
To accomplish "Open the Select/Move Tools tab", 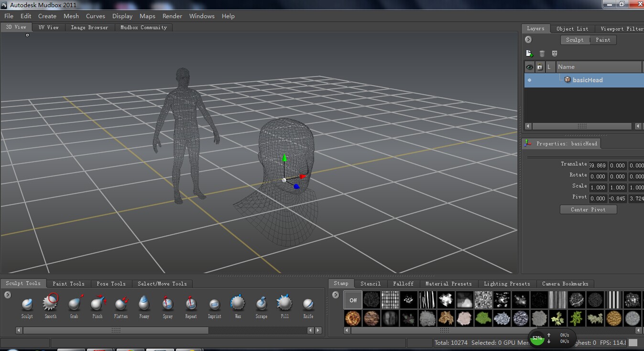I will (x=162, y=284).
